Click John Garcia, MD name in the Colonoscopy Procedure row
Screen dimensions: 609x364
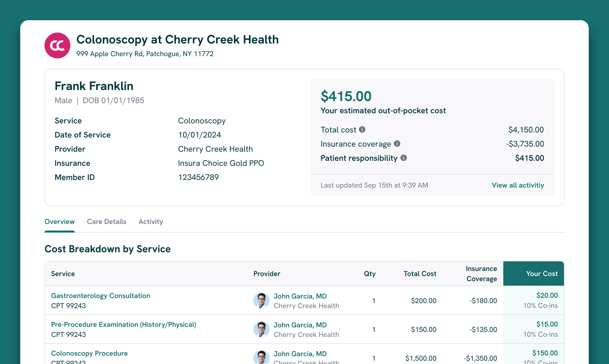[x=300, y=354]
